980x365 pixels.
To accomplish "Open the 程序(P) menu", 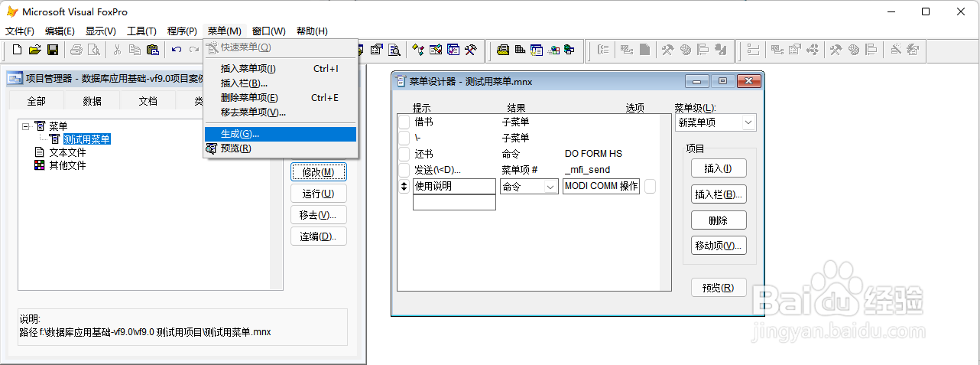I will (182, 31).
